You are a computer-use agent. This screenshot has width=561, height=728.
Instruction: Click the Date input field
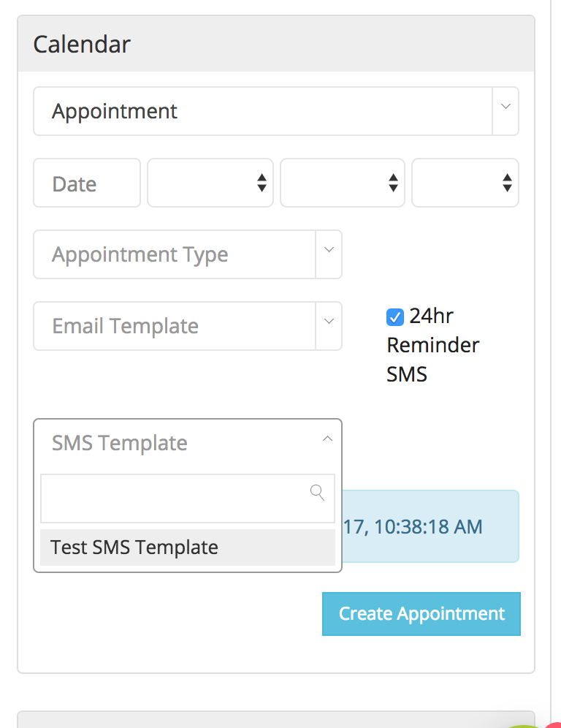(86, 183)
